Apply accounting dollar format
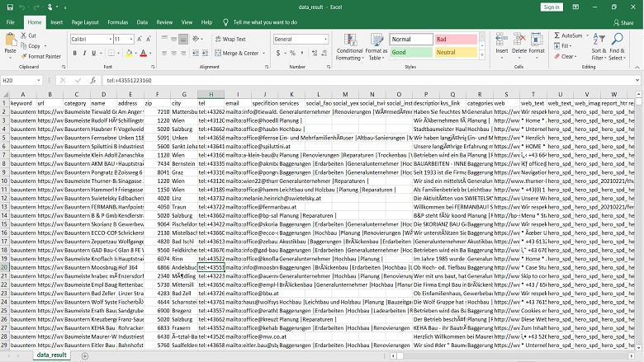Viewport: 644px width, 362px height. (278, 53)
